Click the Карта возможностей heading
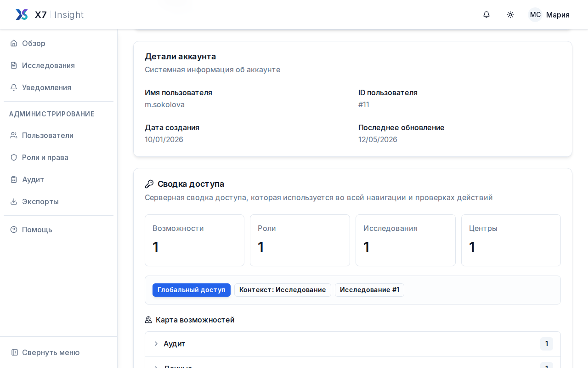 click(x=195, y=320)
